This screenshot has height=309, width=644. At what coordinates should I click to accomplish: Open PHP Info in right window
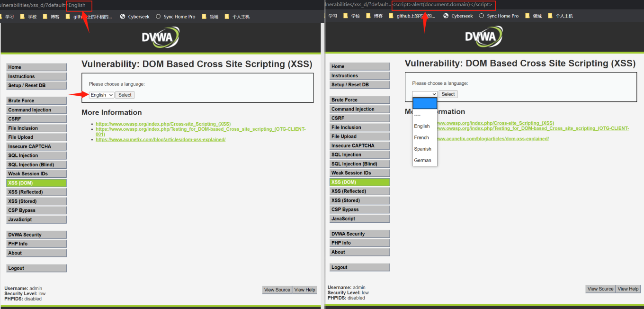(360, 243)
